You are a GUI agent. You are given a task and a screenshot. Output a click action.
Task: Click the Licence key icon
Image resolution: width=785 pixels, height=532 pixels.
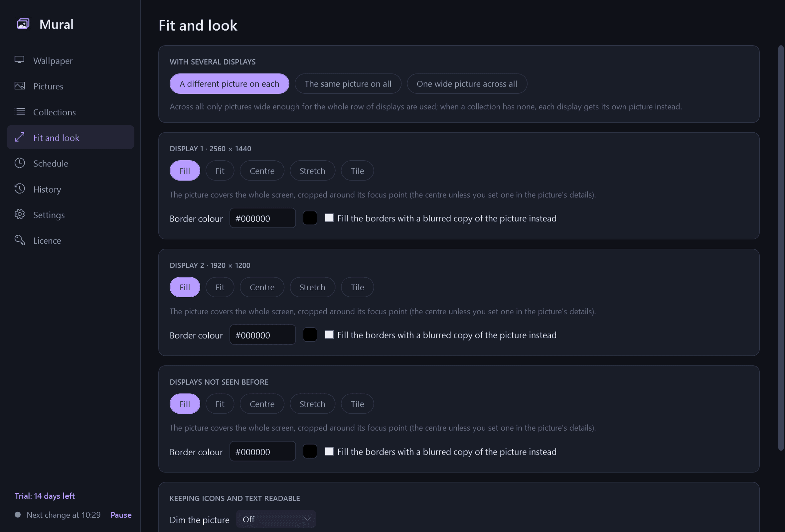[20, 240]
